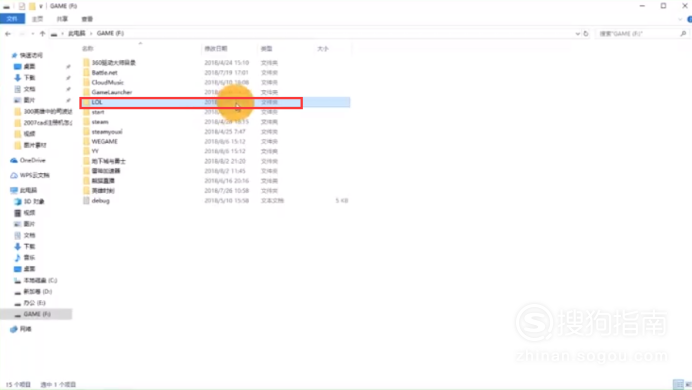This screenshot has width=692, height=390.
Task: Expand the ribbon with the chevron
Action: 680,19
